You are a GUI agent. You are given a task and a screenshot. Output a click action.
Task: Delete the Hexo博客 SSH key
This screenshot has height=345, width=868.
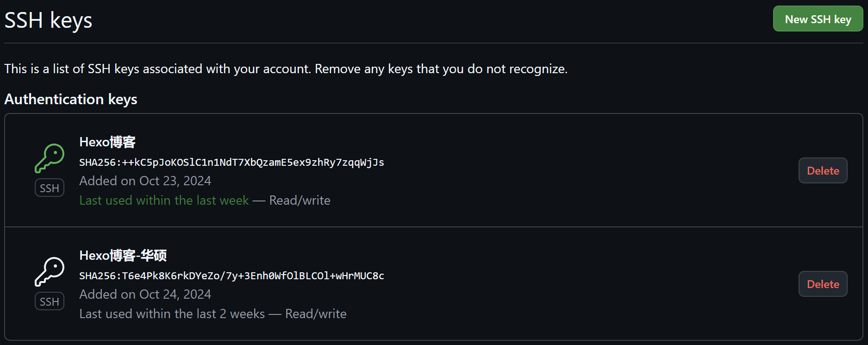tap(823, 170)
